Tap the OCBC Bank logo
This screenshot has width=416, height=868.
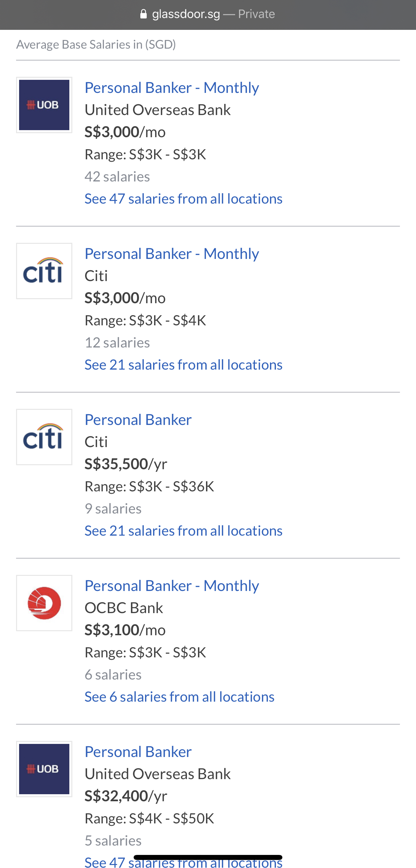[44, 603]
